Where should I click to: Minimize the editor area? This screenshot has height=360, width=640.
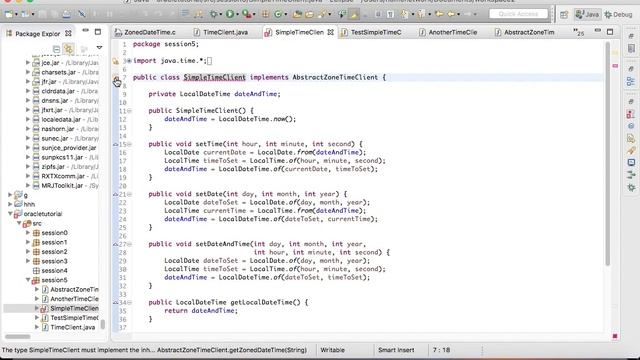598,31
